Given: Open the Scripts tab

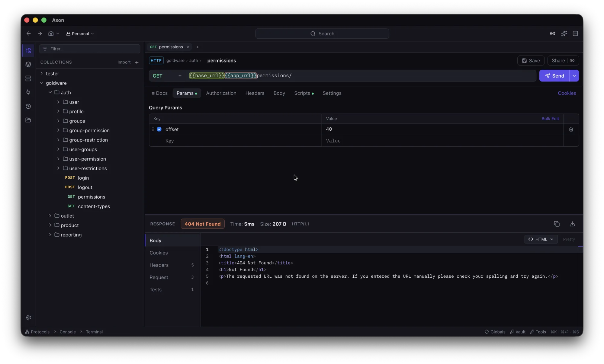Looking at the screenshot, I should [304, 93].
